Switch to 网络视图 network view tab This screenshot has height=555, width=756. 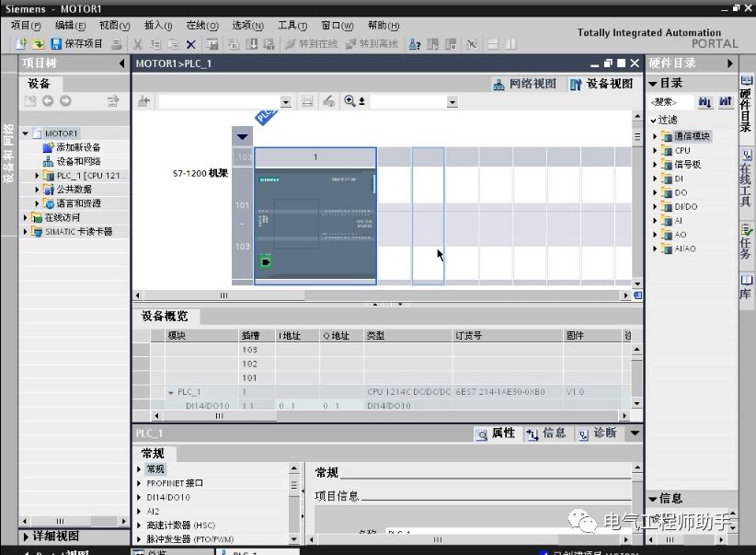tap(524, 84)
